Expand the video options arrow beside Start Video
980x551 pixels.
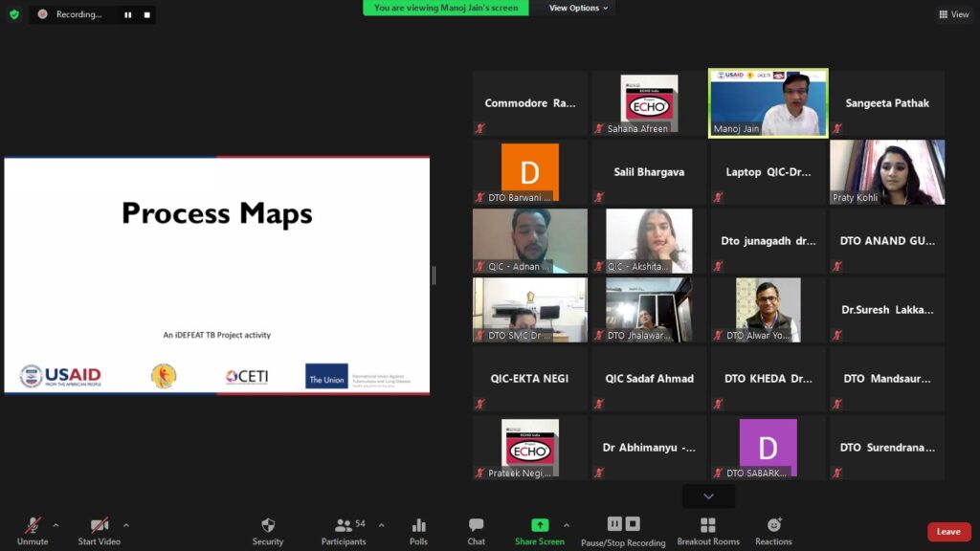[x=125, y=525]
